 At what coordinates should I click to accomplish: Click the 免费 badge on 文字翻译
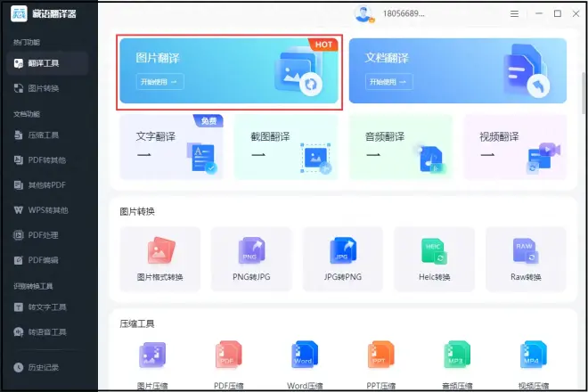click(x=208, y=121)
